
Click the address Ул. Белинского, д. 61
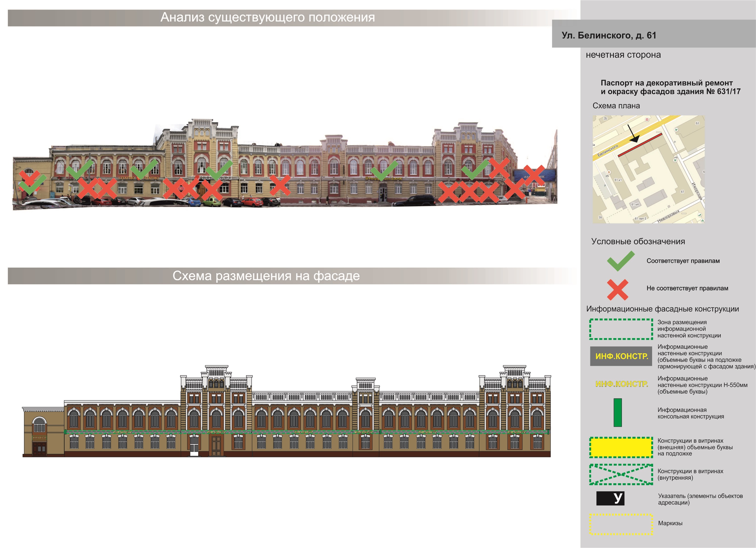pyautogui.click(x=609, y=35)
